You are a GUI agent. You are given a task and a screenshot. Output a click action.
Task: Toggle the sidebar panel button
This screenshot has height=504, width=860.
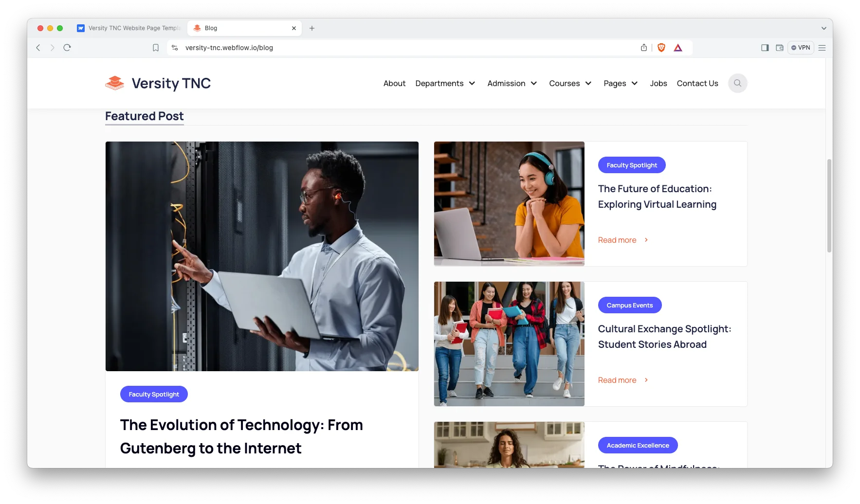[765, 48]
